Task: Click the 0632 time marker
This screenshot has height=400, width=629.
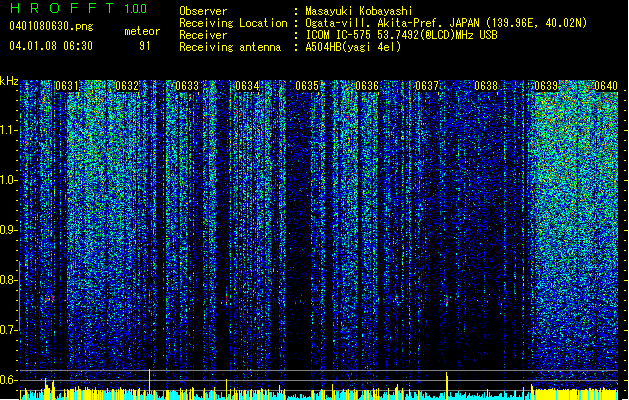Action: [x=127, y=86]
